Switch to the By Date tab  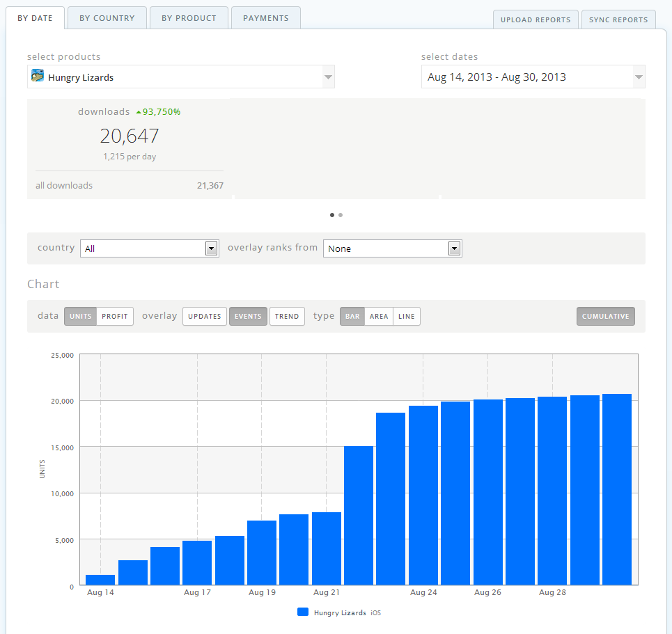click(x=35, y=18)
